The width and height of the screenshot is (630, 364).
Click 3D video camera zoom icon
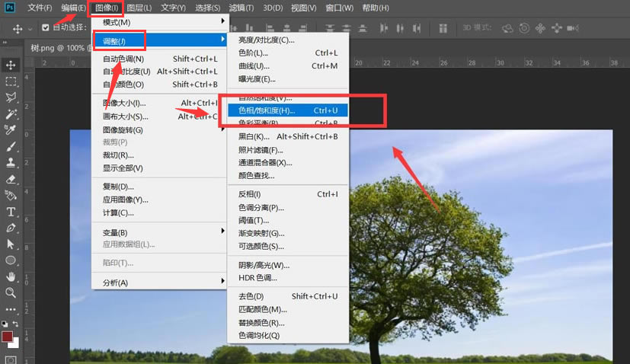point(573,28)
